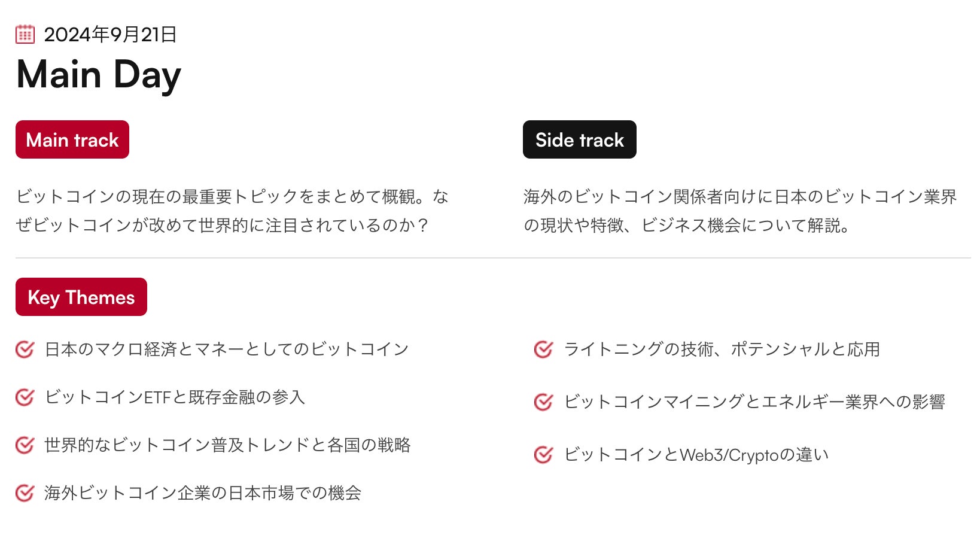Click text ライトニングの技術、ポテンシャルと応用
Screen dimensions: 980x535
(722, 349)
